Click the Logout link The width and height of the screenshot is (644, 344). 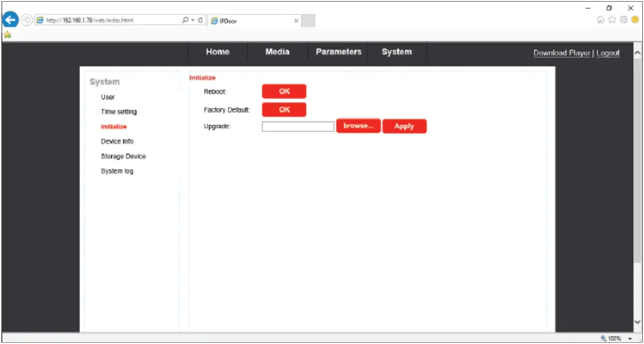point(608,53)
